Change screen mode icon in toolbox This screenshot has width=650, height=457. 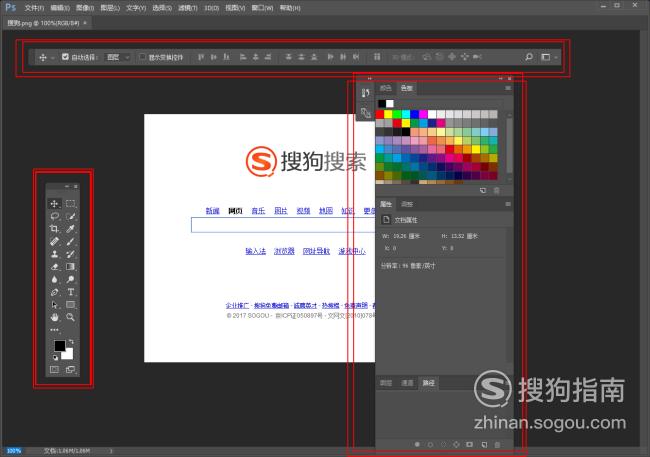[70, 369]
